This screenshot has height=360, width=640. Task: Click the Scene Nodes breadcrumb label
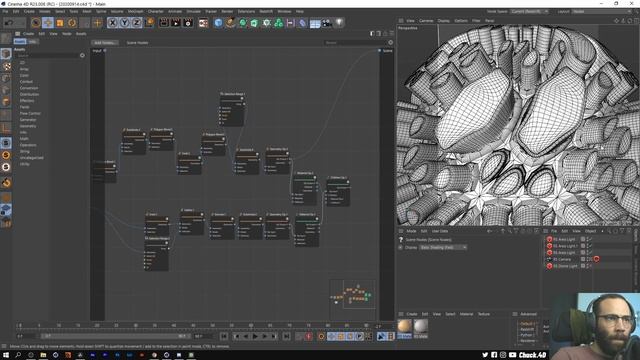point(137,42)
